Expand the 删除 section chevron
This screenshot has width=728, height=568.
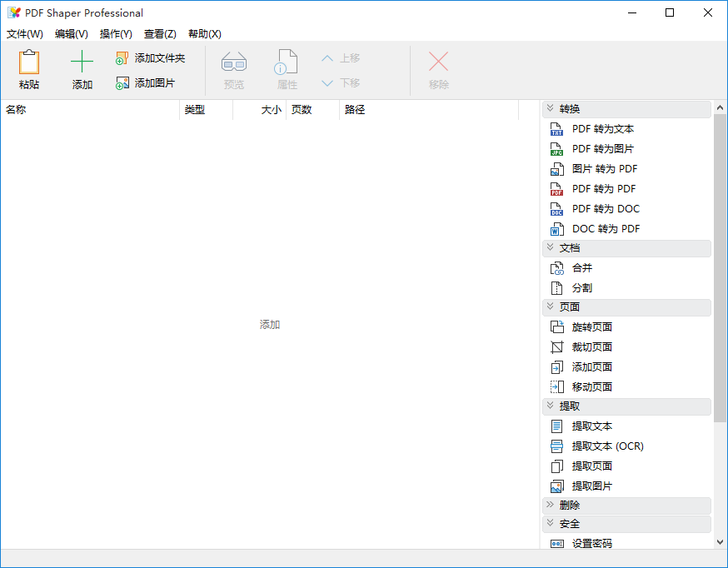[551, 505]
